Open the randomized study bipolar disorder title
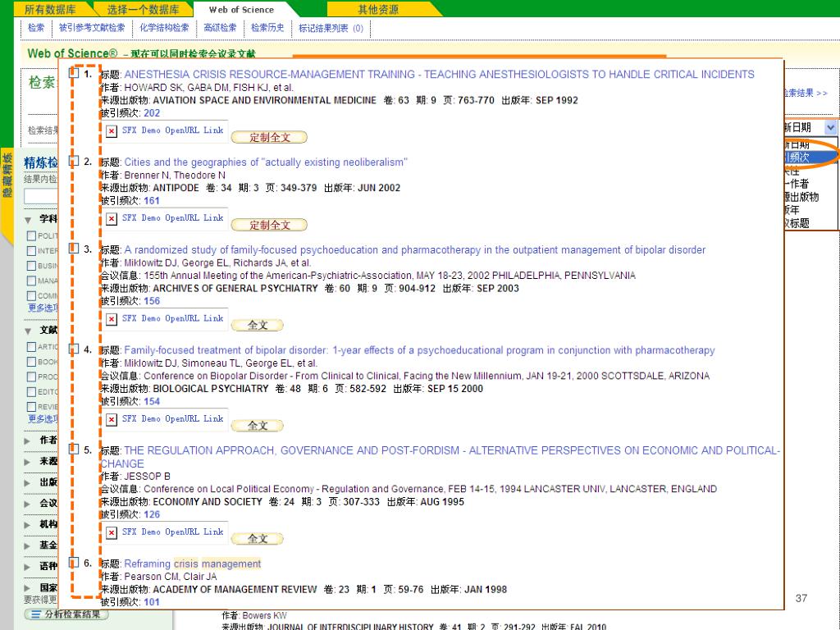840x630 pixels. (414, 250)
